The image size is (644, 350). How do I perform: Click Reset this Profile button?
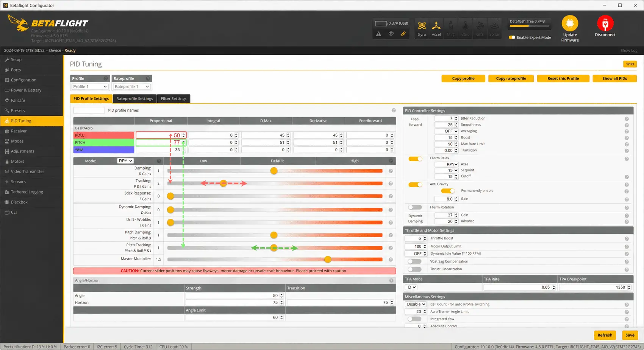pyautogui.click(x=563, y=78)
